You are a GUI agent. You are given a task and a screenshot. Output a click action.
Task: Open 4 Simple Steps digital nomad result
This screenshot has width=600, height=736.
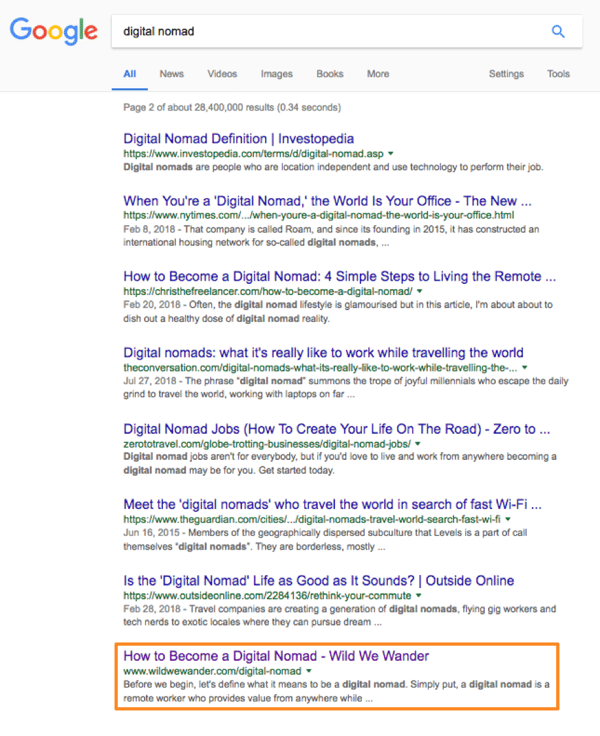[x=339, y=276]
